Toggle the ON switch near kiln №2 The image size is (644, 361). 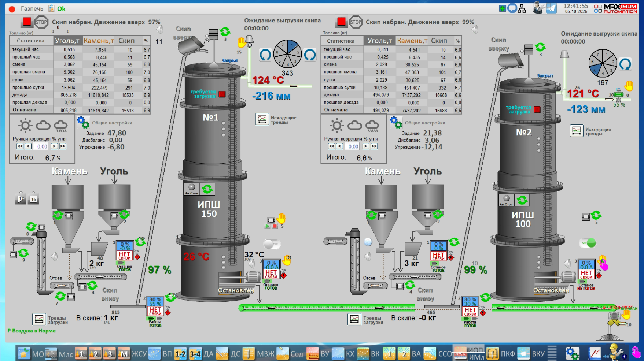[x=588, y=242]
